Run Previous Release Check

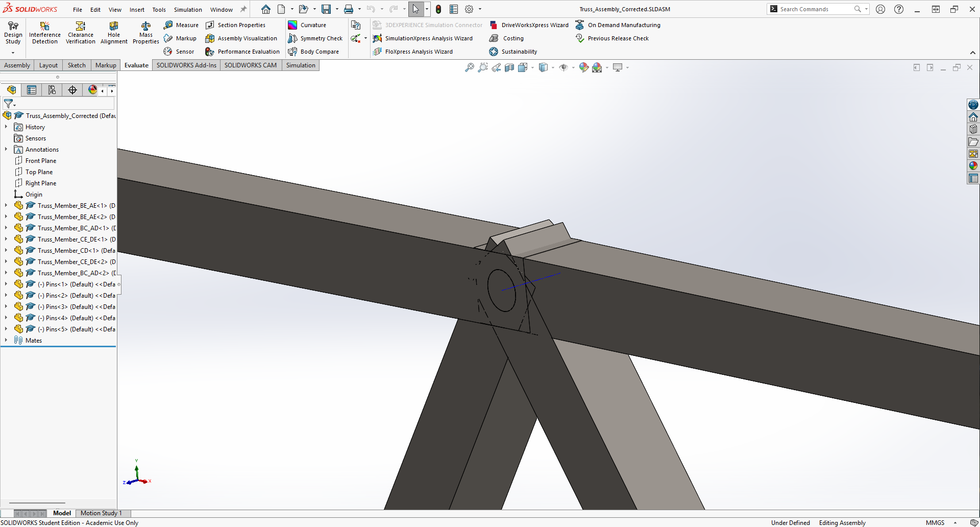[612, 38]
